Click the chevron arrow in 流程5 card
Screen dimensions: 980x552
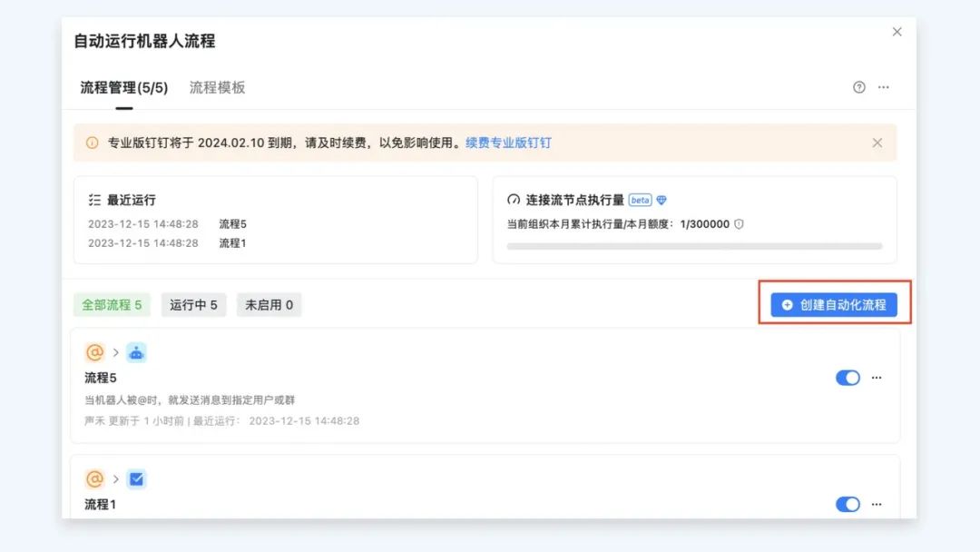pos(115,352)
